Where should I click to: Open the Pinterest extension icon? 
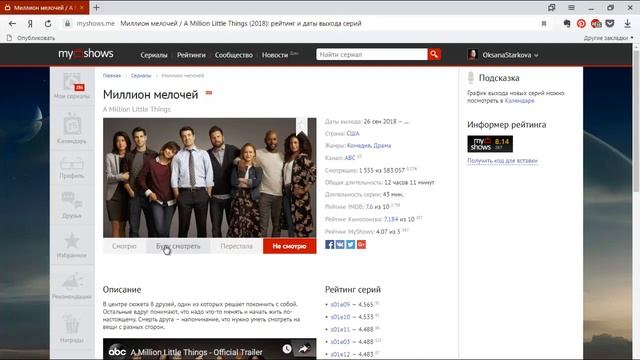[581, 24]
